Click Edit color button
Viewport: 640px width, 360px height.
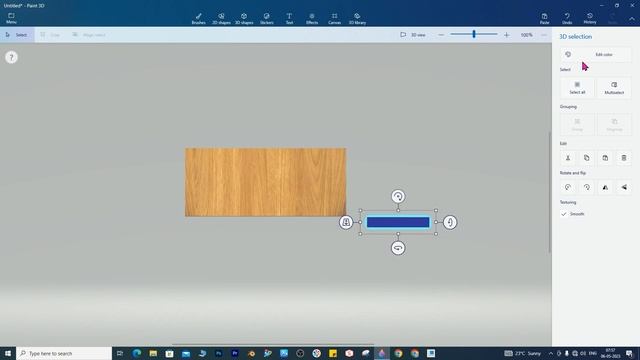596,54
